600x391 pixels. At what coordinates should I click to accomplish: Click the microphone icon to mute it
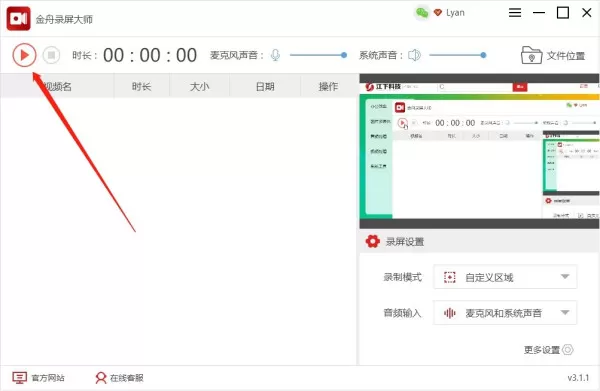pyautogui.click(x=275, y=55)
